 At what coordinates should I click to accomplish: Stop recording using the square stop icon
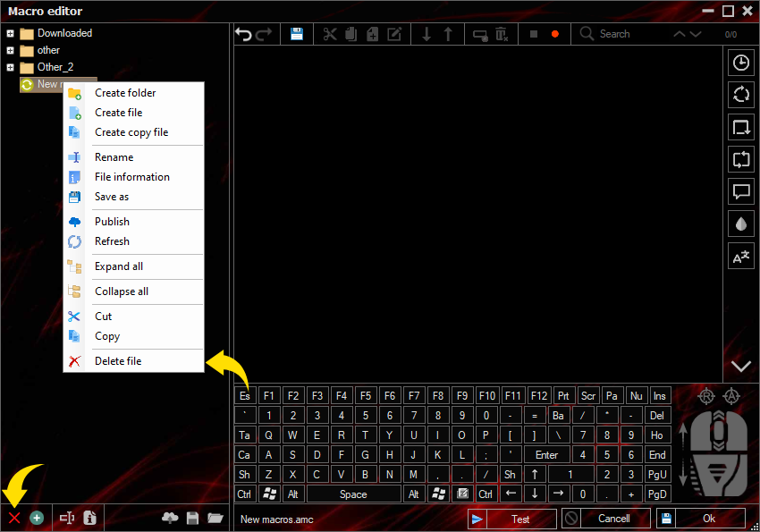pos(531,33)
